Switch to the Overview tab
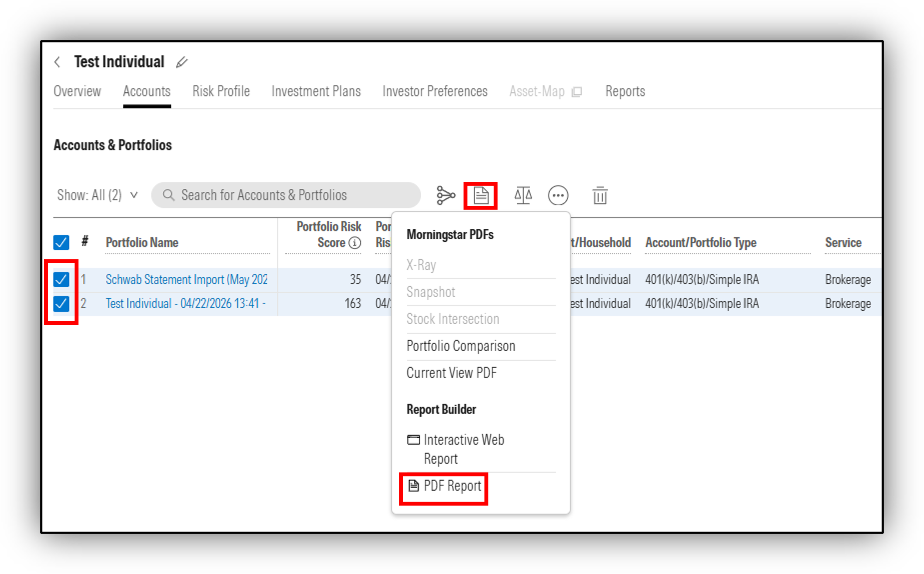924x574 pixels. [x=77, y=91]
